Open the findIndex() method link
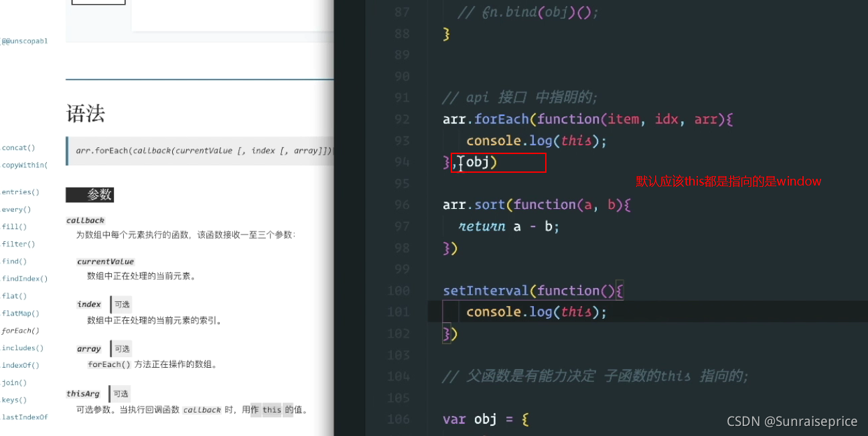868x436 pixels. [25, 278]
